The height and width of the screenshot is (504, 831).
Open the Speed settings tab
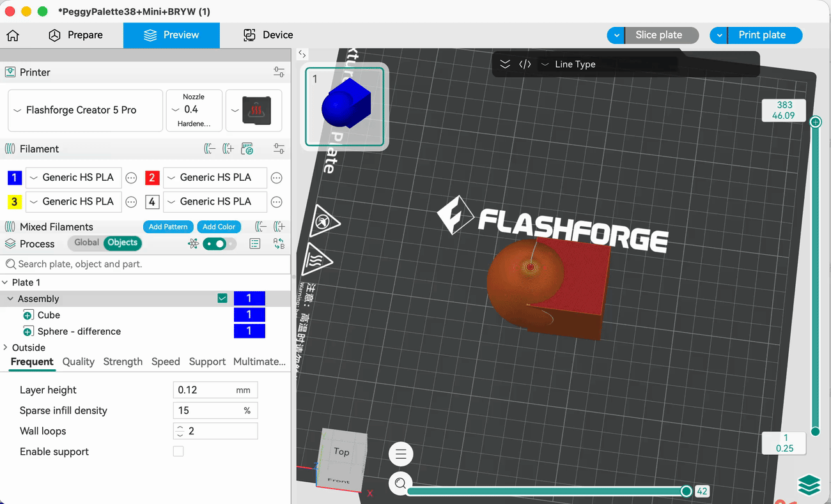[x=166, y=362]
